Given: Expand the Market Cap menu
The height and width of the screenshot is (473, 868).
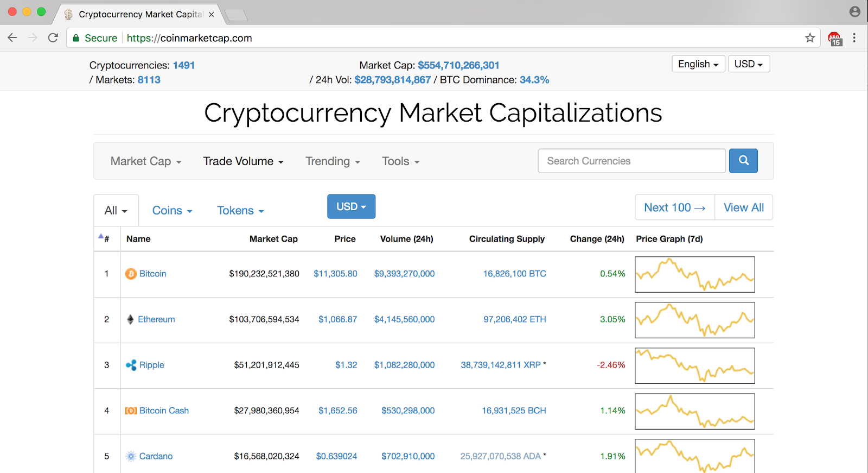Looking at the screenshot, I should point(146,161).
